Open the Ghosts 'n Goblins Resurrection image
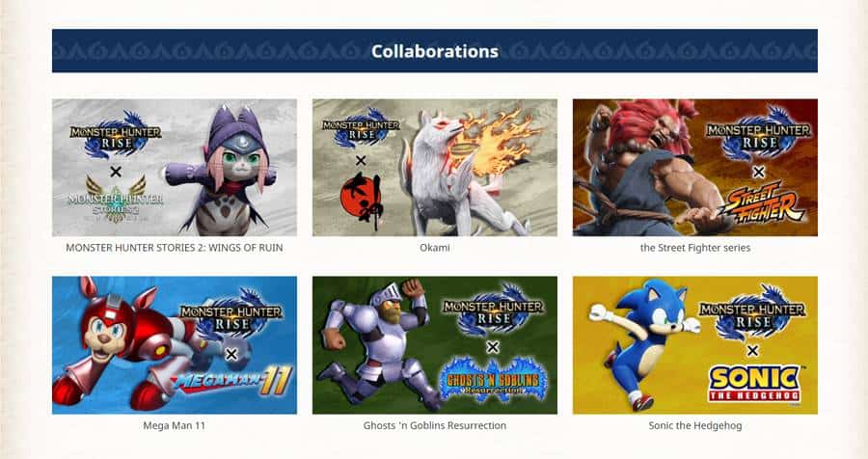Viewport: 868px width, 459px height. tap(435, 345)
